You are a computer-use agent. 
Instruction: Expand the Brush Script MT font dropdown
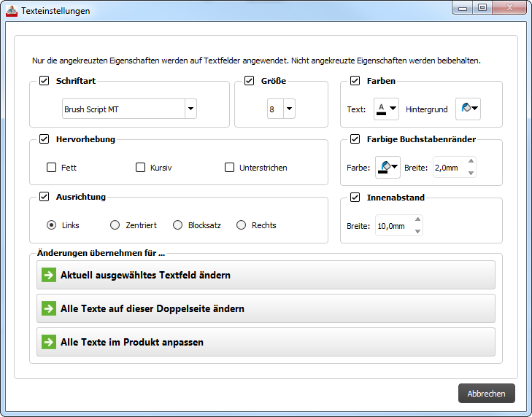[x=190, y=109]
